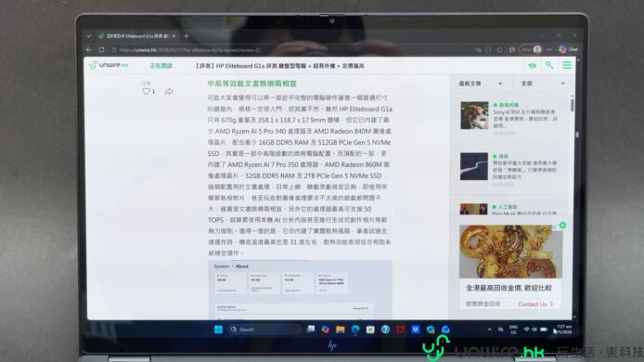Open the browser profile avatar button
The width and height of the screenshot is (644, 362).
pos(531,50)
